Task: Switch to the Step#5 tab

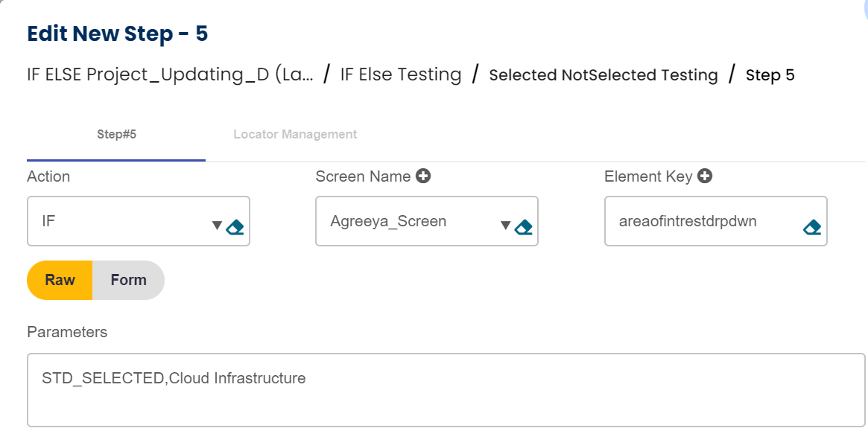Action: click(x=116, y=135)
